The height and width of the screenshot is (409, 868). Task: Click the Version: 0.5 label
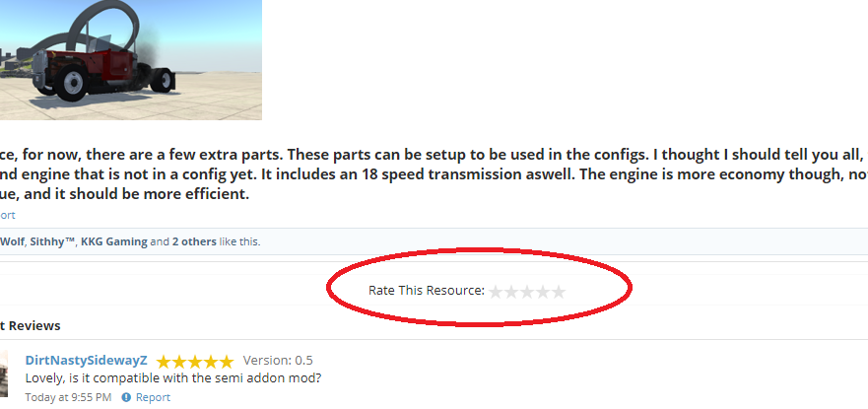(278, 361)
